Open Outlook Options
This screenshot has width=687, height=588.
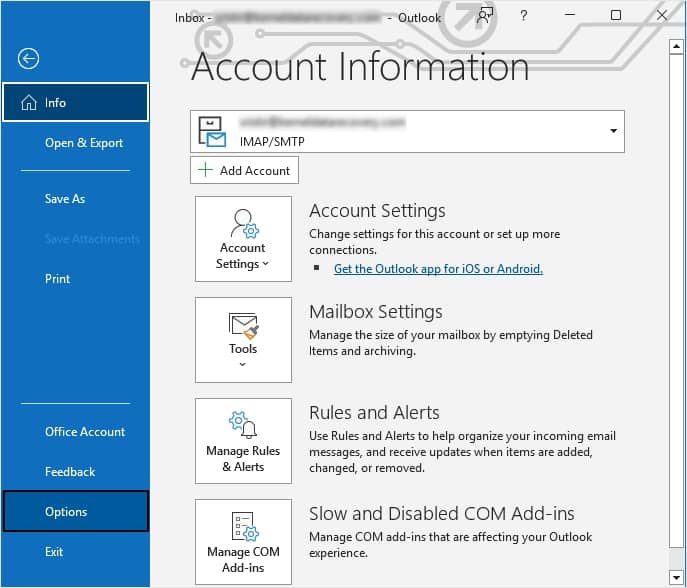pyautogui.click(x=76, y=511)
